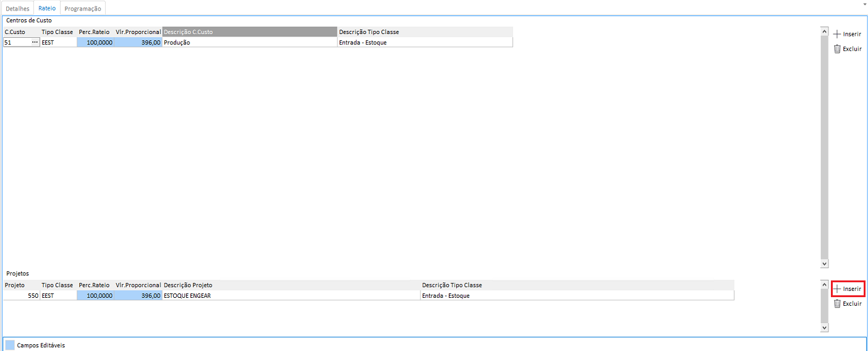Sort by the Descrição C.Custo column header

point(250,32)
